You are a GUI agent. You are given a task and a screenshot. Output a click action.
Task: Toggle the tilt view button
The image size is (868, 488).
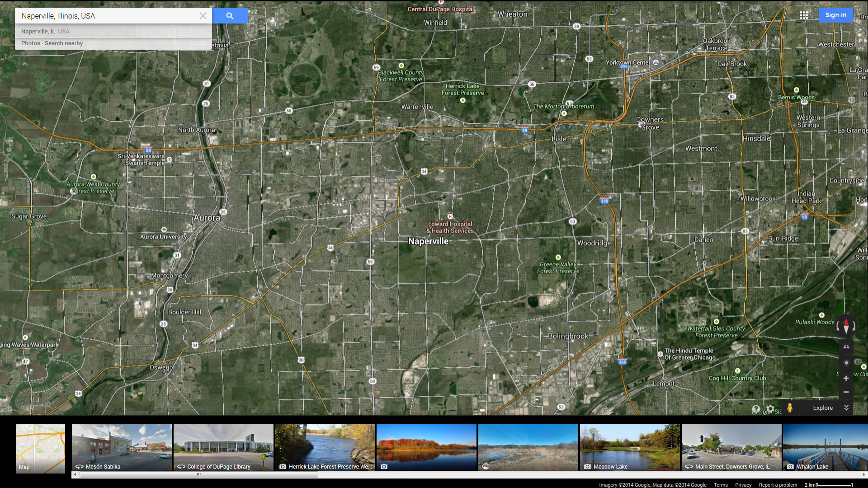pos(846,347)
